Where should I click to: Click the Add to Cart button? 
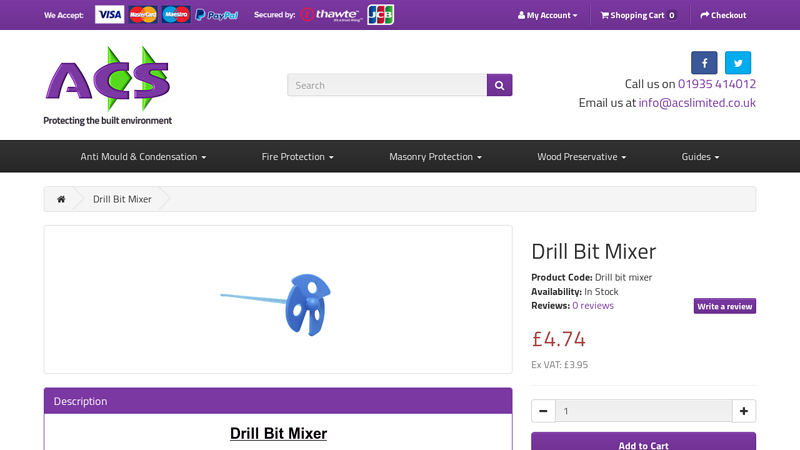[x=643, y=443]
